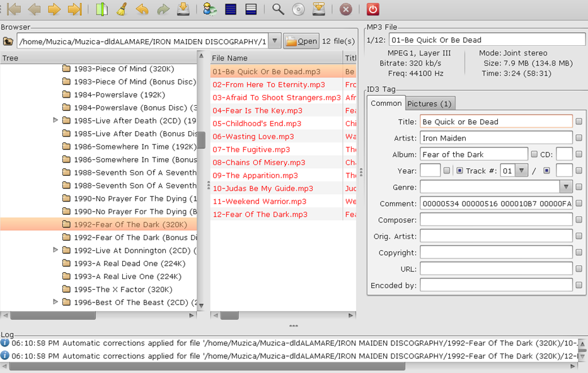Apply Genre to all files checkbox
This screenshot has width=588, height=373.
tap(579, 186)
